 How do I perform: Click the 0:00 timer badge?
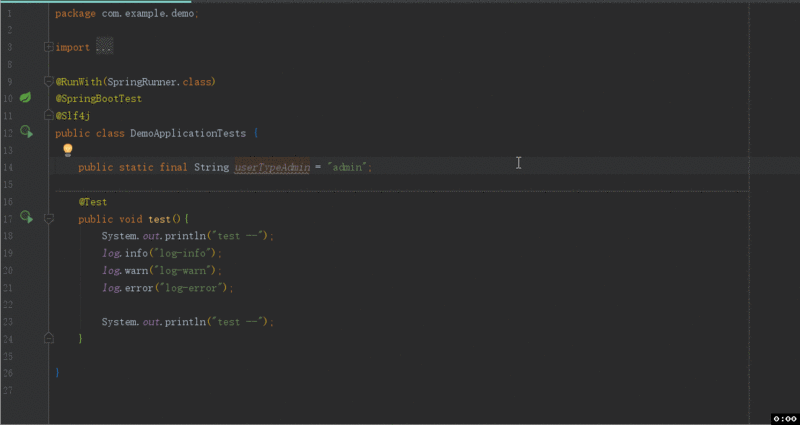pyautogui.click(x=784, y=418)
